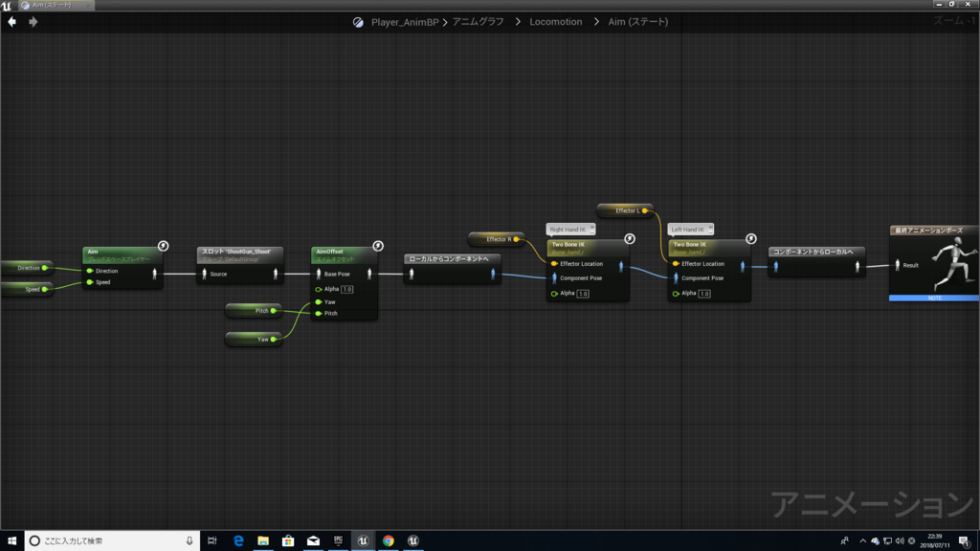Select the Direction variable node
Viewport: 980px width, 551px height.
click(x=26, y=268)
